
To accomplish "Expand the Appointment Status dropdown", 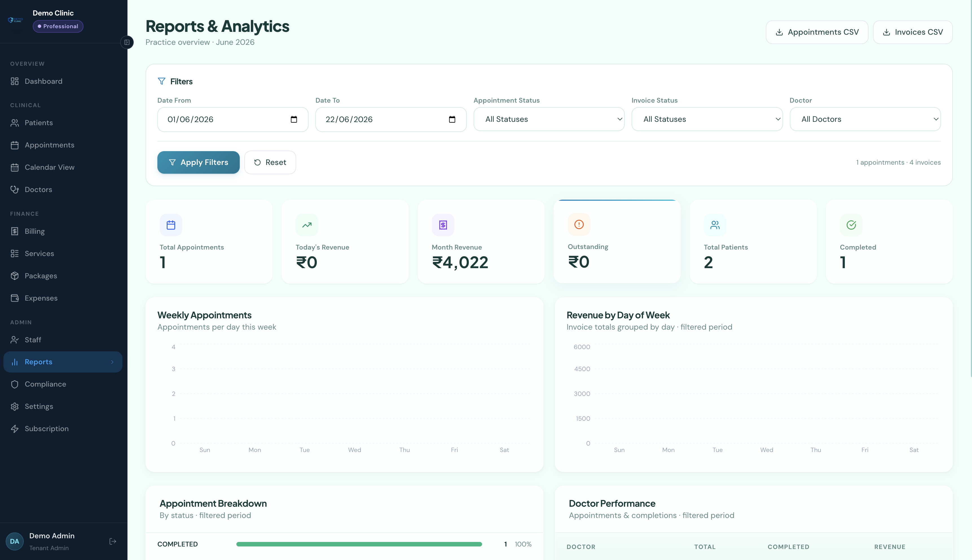I will tap(549, 119).
